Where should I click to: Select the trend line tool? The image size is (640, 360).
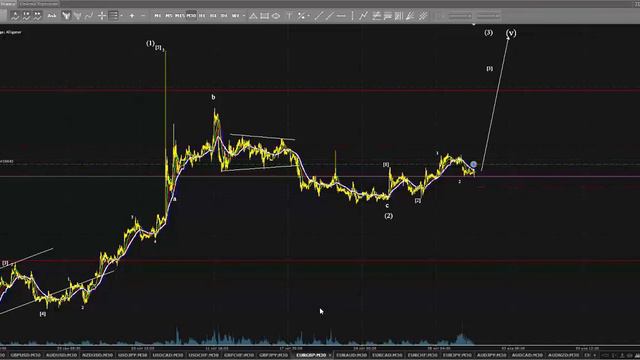click(319, 16)
